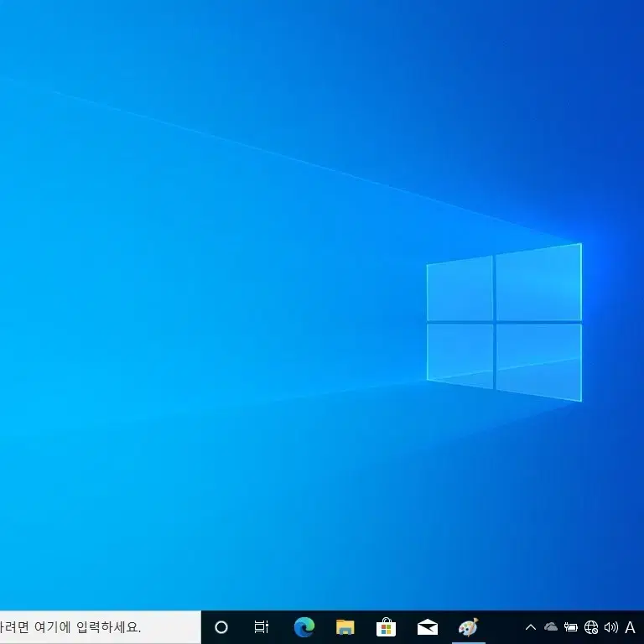Screen dimensions: 644x644
Task: Toggle the IME input mode A indicator
Action: pos(630,627)
